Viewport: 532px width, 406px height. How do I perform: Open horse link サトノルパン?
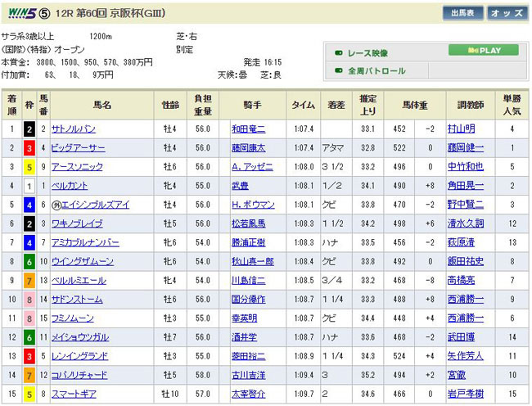click(x=72, y=129)
